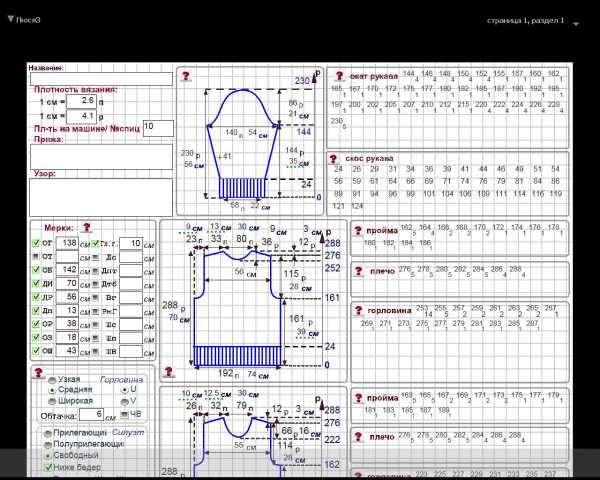Enable the ОТ measurement checkbox
This screenshot has width=600, height=480.
click(35, 257)
